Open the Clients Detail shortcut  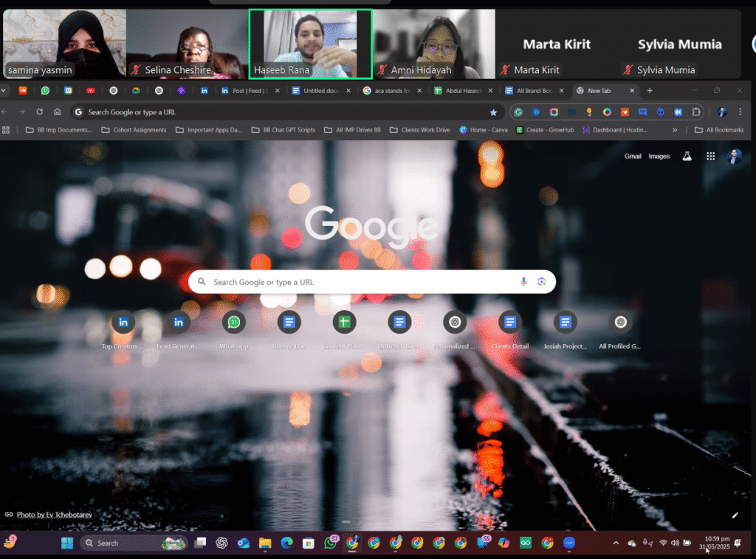pos(509,323)
